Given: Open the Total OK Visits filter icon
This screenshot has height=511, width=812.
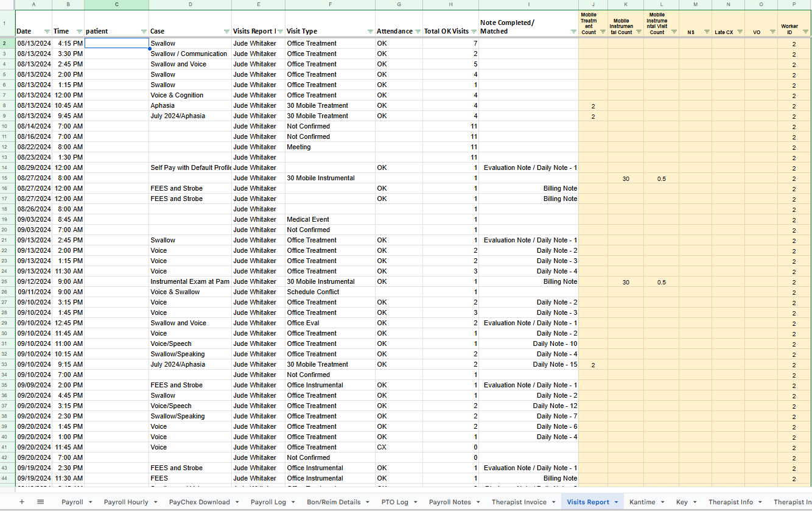Looking at the screenshot, I should tap(474, 31).
